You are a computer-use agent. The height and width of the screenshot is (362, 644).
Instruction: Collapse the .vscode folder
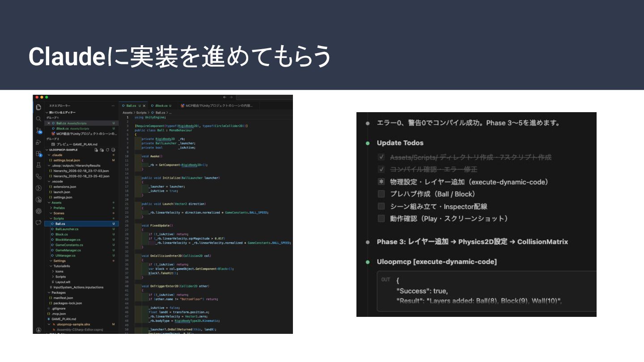(81, 181)
